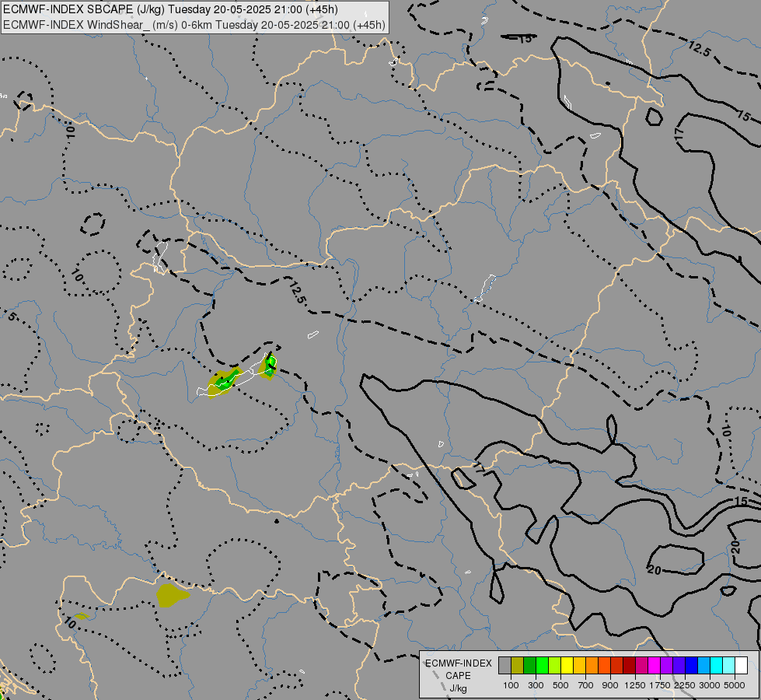Click the "ECMWF-INDEX WindShear_ (m/s) 0-6km" title line
761x700 pixels.
(194, 25)
